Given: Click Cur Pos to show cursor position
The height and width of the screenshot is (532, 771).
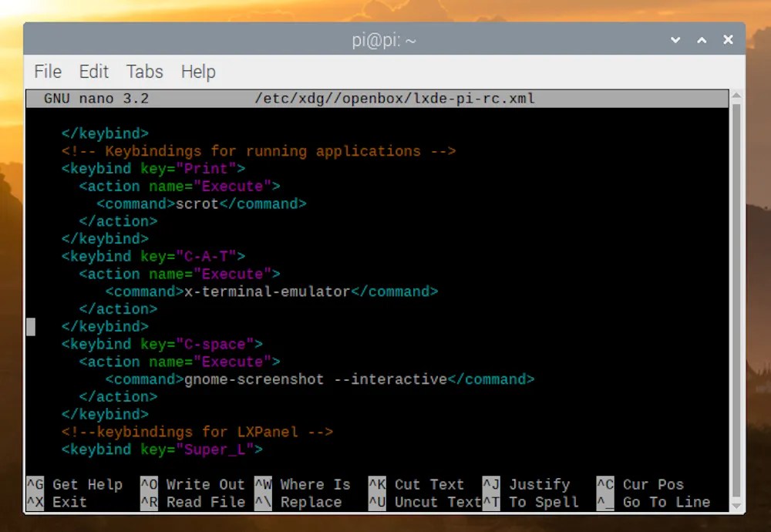Looking at the screenshot, I should (x=654, y=485).
